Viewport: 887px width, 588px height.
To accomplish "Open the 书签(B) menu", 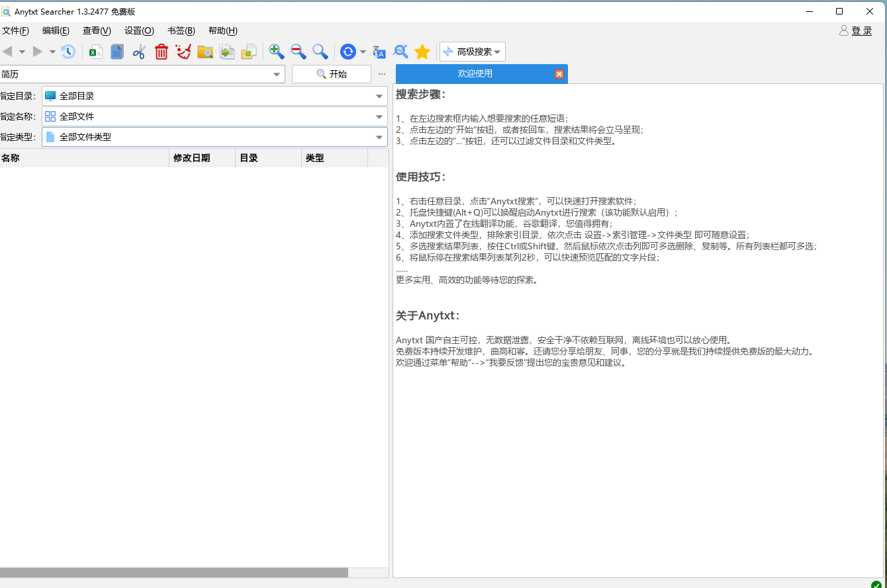I will pyautogui.click(x=181, y=30).
